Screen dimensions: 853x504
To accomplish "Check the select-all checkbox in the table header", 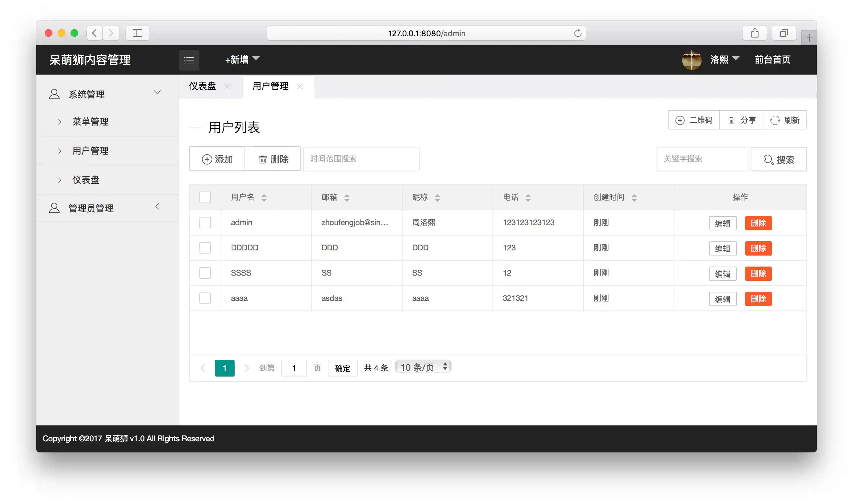I will point(205,197).
